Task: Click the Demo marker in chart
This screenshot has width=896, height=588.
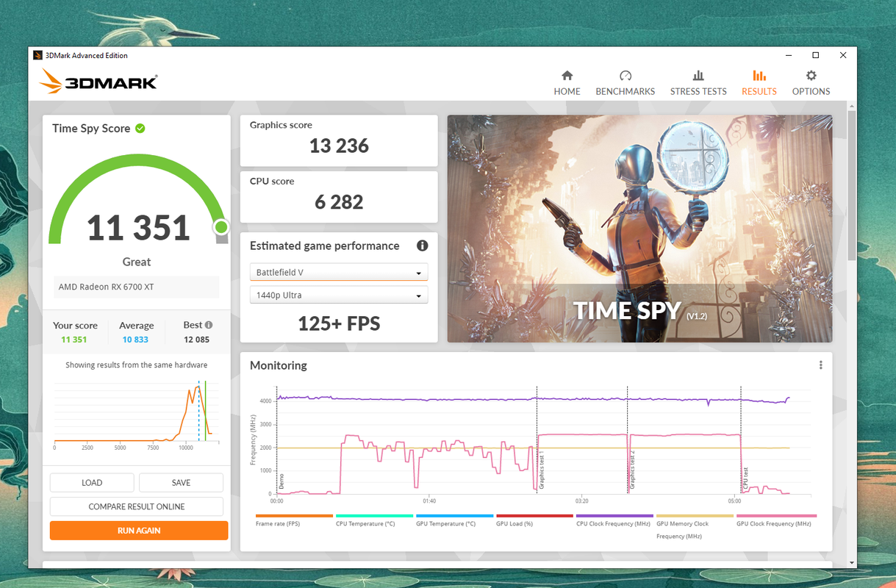Action: (282, 481)
